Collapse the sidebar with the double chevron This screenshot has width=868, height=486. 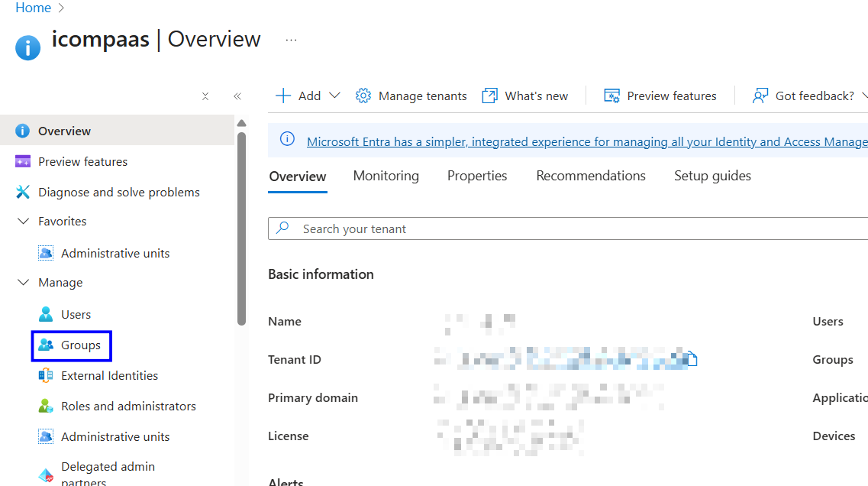coord(237,96)
